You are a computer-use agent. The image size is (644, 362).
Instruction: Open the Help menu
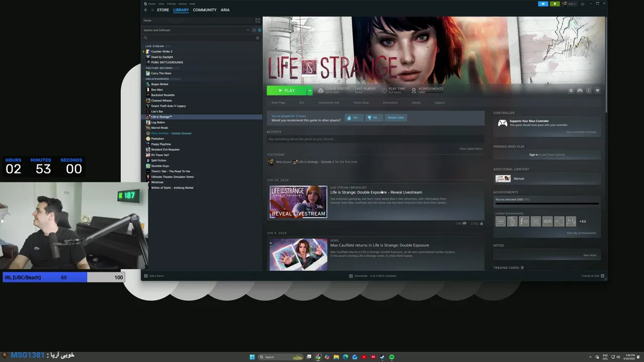(192, 4)
